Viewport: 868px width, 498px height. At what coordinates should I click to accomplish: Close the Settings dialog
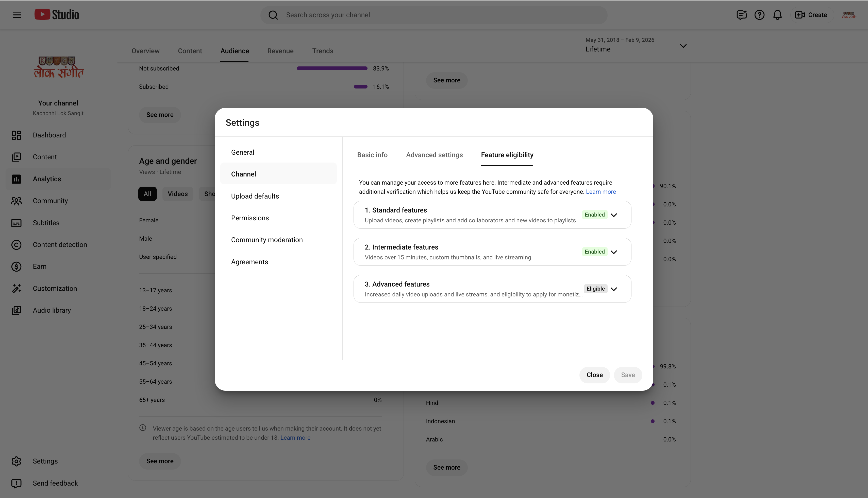click(594, 375)
